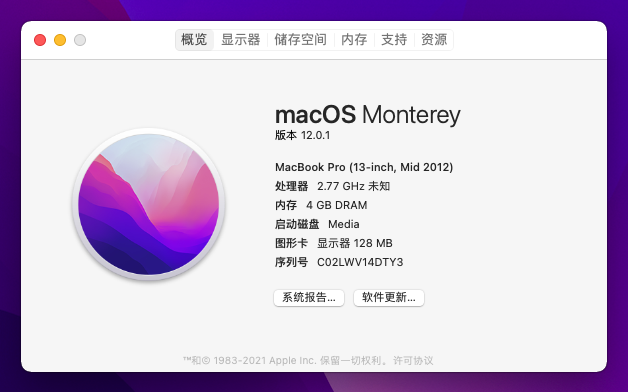Image resolution: width=628 pixels, height=392 pixels.
Task: Click graphics value 显示器 128 MB
Action: [x=355, y=243]
